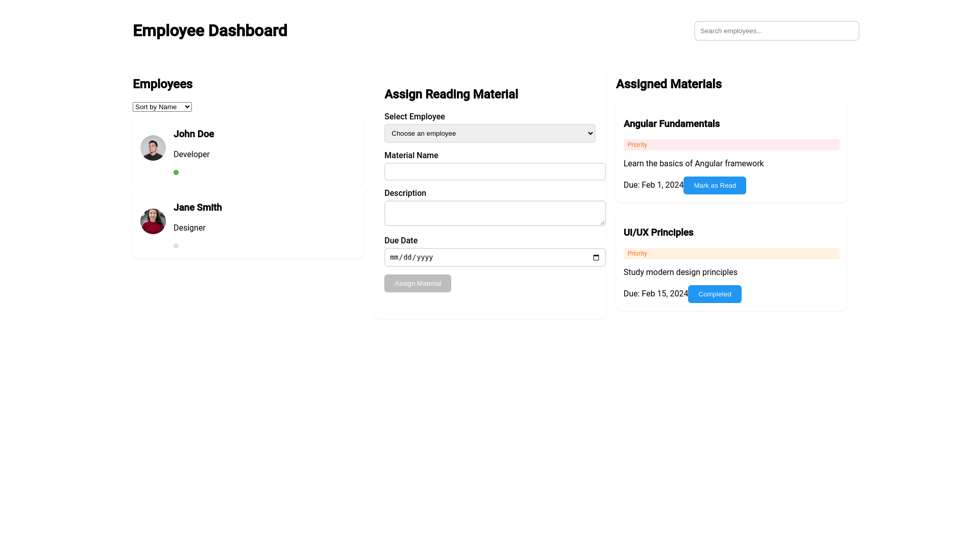Viewport: 980px width, 551px height.
Task: Toggle the Completed button on UI/UX Principles
Action: point(715,294)
